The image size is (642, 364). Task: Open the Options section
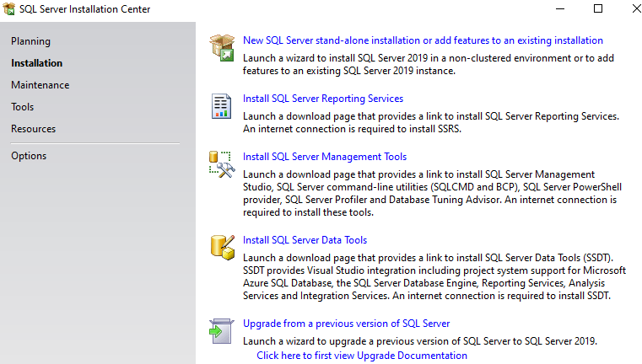[x=29, y=156]
